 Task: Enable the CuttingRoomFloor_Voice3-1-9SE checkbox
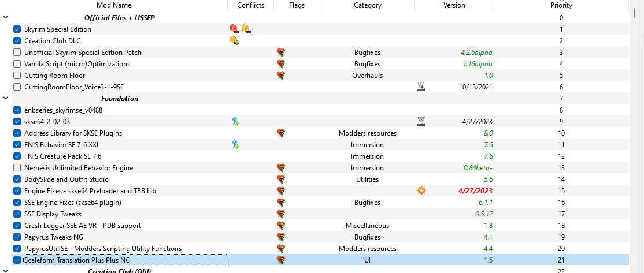pyautogui.click(x=17, y=87)
